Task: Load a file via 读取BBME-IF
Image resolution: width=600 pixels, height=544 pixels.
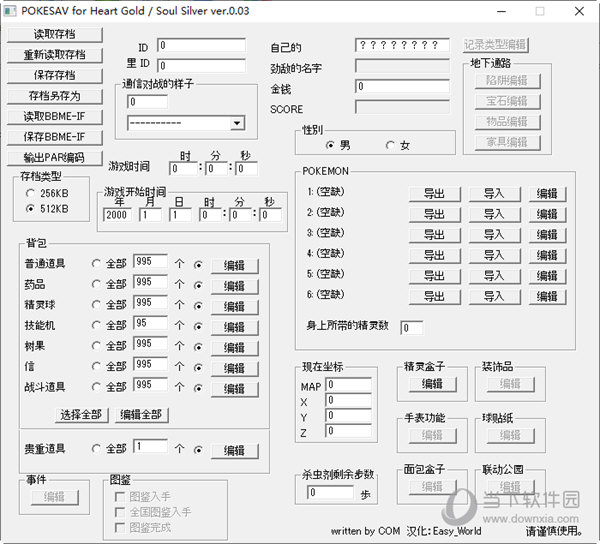Action: tap(55, 117)
